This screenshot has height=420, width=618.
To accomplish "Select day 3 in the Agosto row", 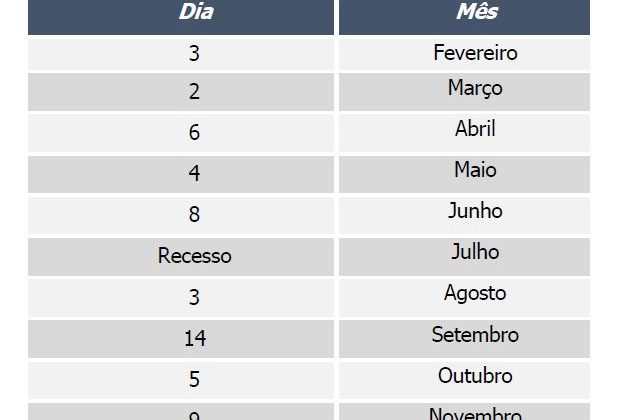I will [x=194, y=297].
